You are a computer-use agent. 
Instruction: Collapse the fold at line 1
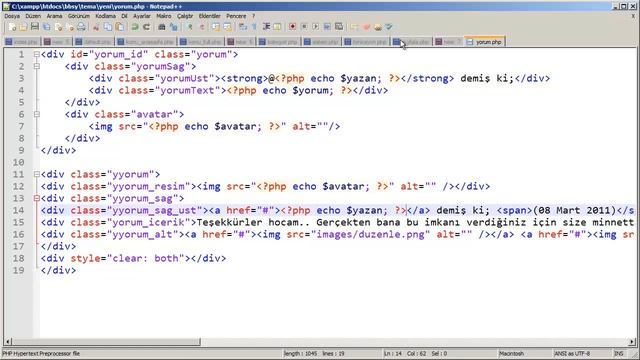pos(37,54)
